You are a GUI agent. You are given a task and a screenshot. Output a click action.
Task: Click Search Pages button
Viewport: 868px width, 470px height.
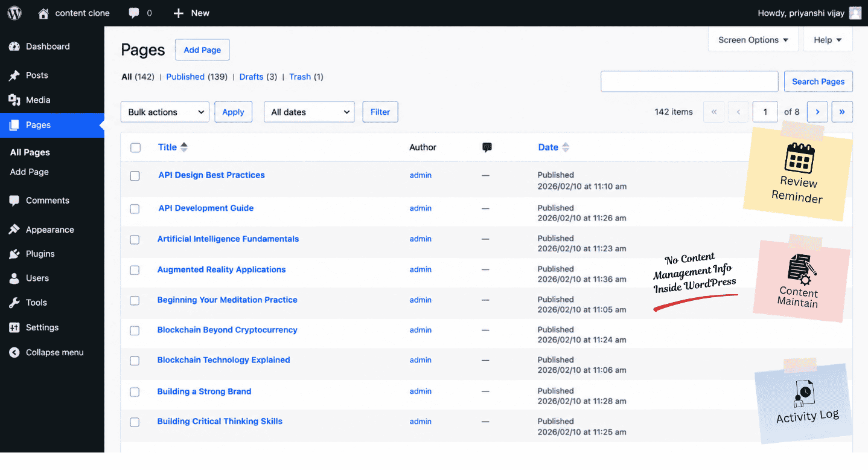pyautogui.click(x=818, y=82)
